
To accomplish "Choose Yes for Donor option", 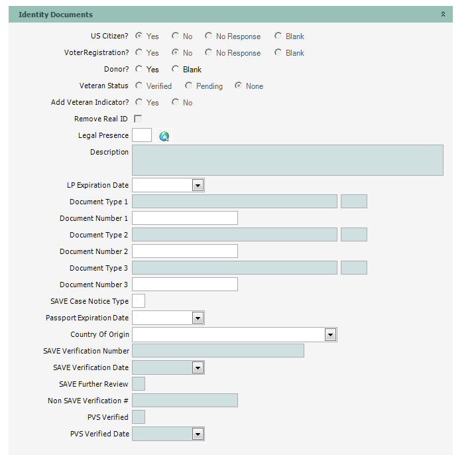I will pos(139,70).
